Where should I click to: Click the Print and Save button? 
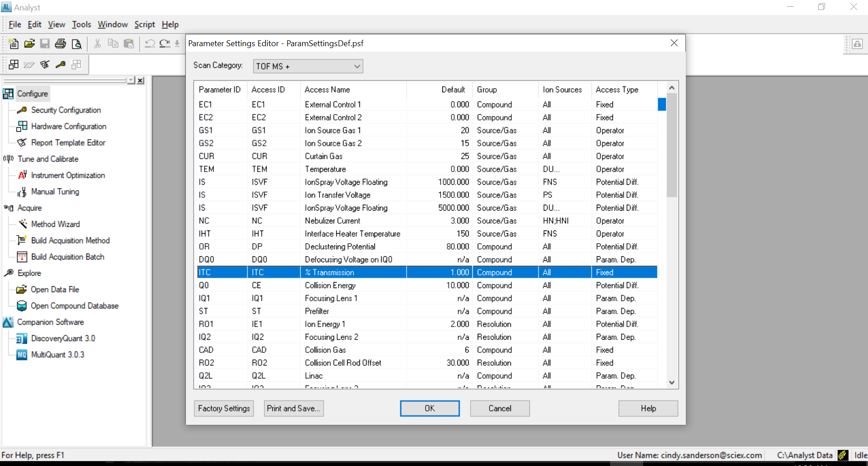[293, 408]
